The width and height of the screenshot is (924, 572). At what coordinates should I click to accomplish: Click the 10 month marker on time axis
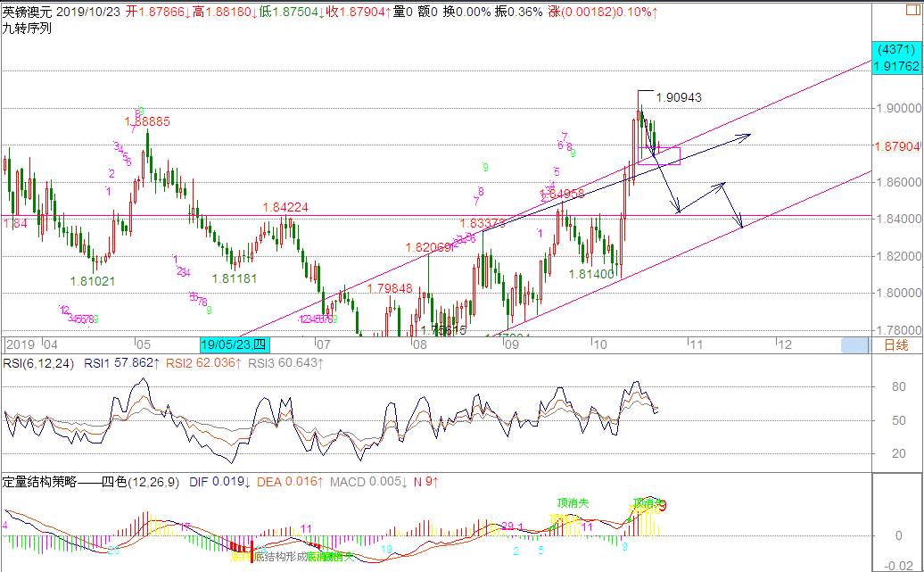599,345
